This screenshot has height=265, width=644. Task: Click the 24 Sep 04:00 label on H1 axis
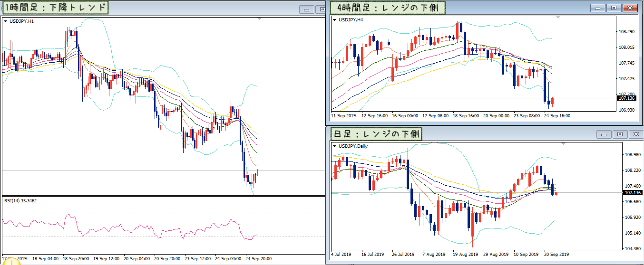228,259
